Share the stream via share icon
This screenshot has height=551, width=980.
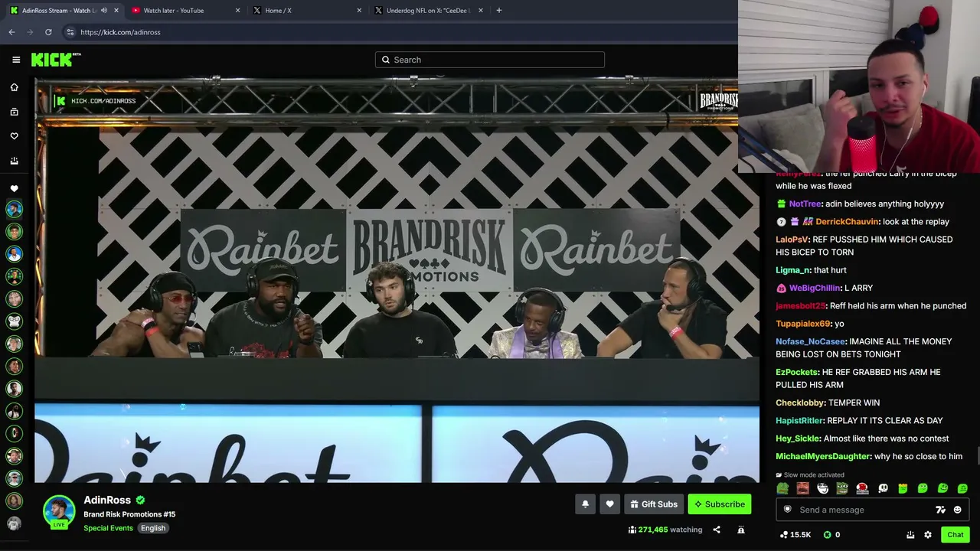717,530
